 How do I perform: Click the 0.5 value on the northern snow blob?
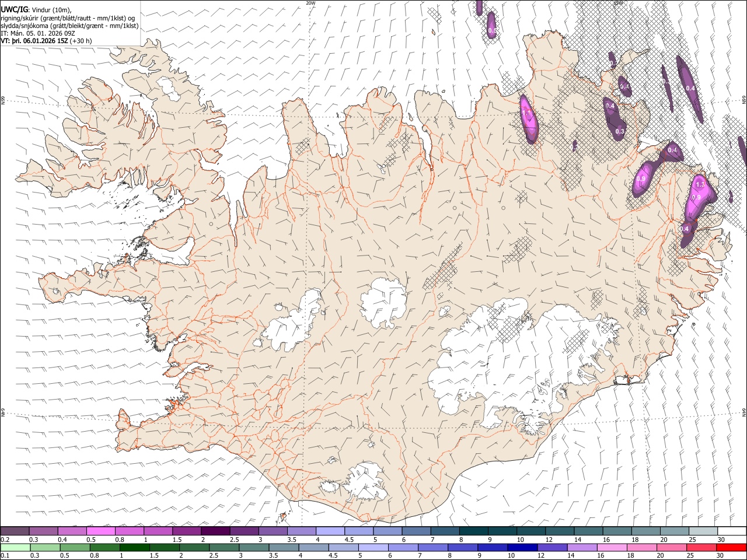(x=492, y=30)
